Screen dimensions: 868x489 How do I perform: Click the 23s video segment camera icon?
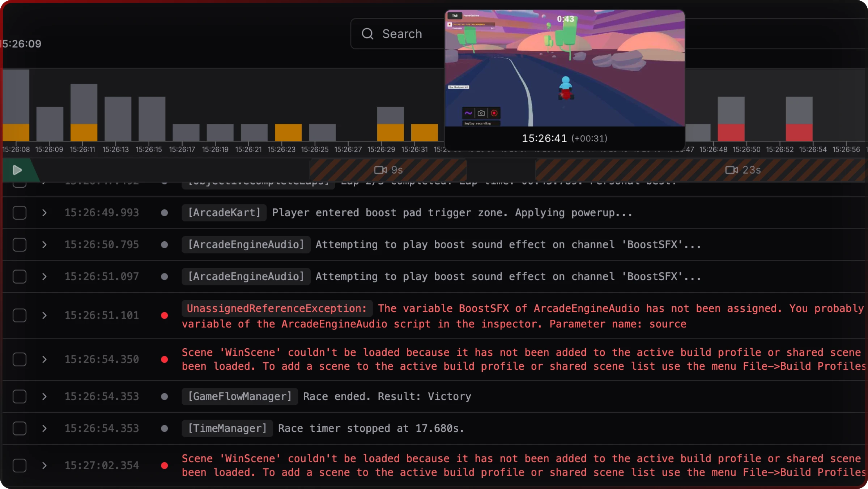(732, 170)
